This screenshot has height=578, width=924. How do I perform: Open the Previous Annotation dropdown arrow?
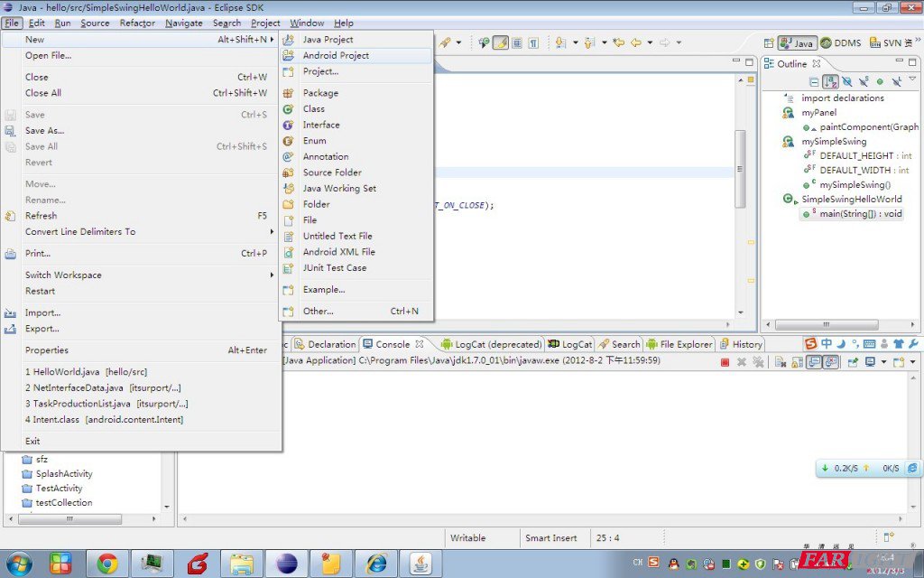[x=605, y=42]
